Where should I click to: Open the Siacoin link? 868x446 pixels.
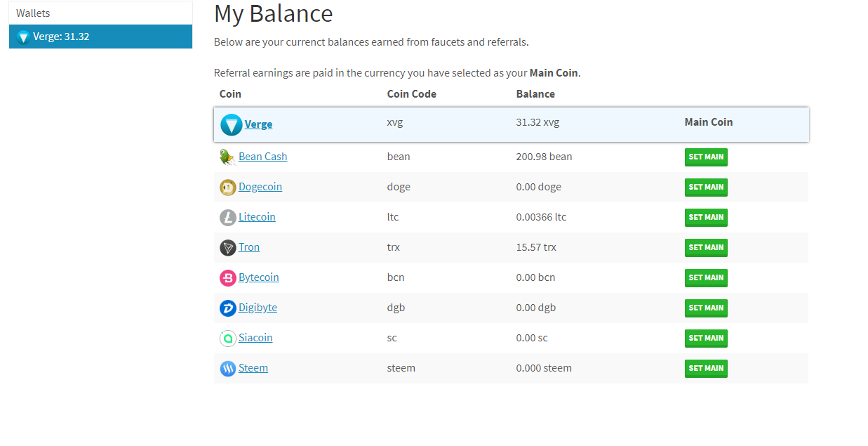(255, 338)
